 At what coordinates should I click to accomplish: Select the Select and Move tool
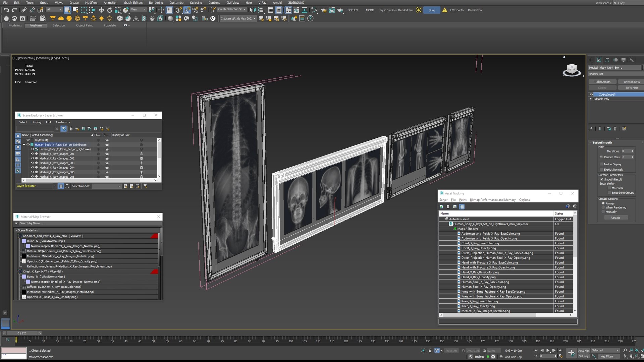pos(101,10)
